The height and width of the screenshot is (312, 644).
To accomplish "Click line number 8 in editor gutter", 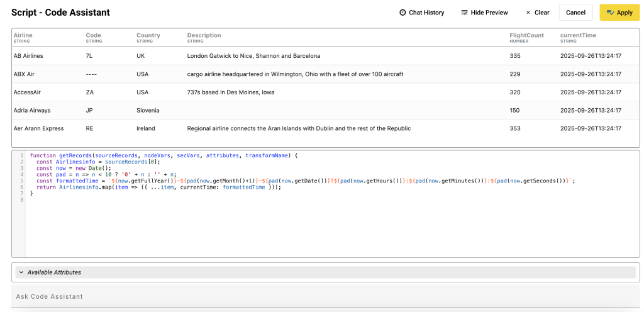I will click(x=22, y=200).
